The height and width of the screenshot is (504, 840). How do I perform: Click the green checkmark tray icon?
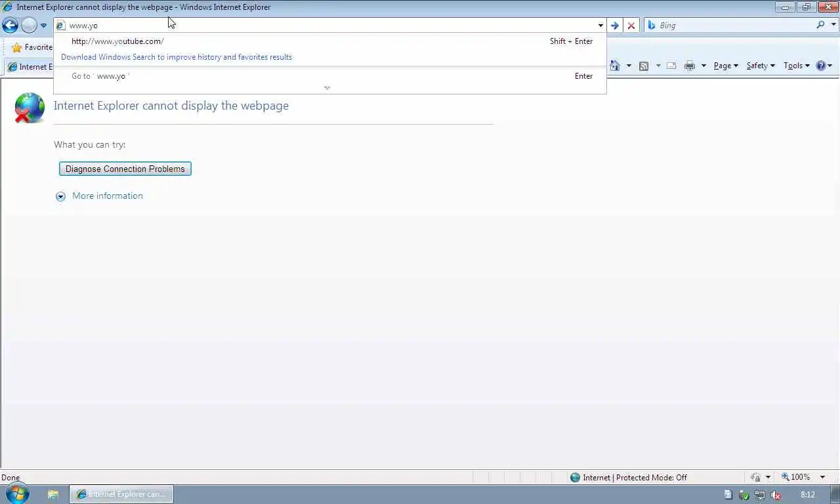744,495
